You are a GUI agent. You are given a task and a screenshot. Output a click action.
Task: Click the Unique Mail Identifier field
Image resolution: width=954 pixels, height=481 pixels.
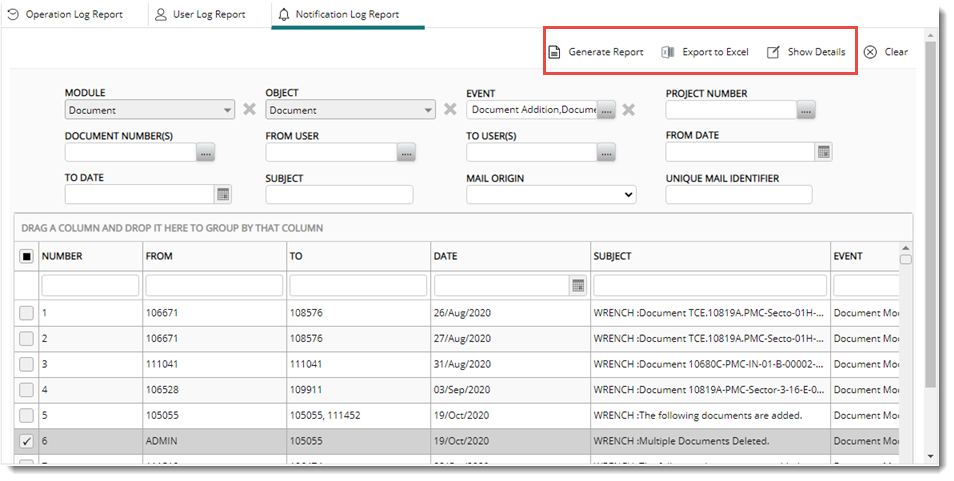point(739,195)
